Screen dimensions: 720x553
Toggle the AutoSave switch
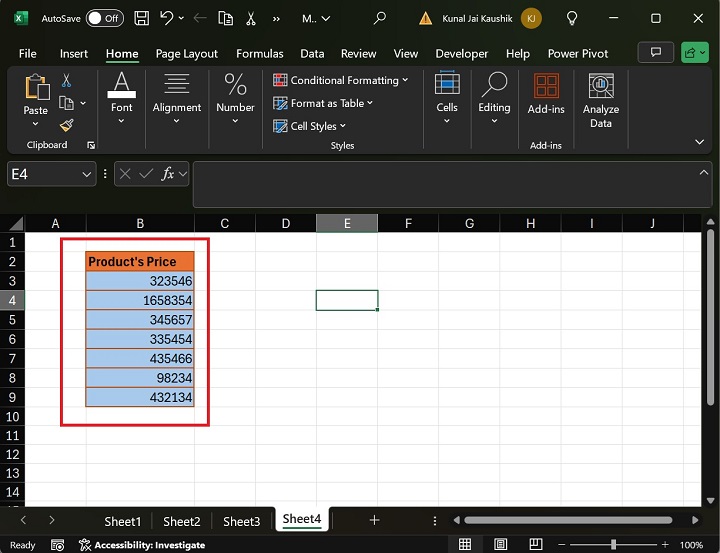[x=104, y=18]
